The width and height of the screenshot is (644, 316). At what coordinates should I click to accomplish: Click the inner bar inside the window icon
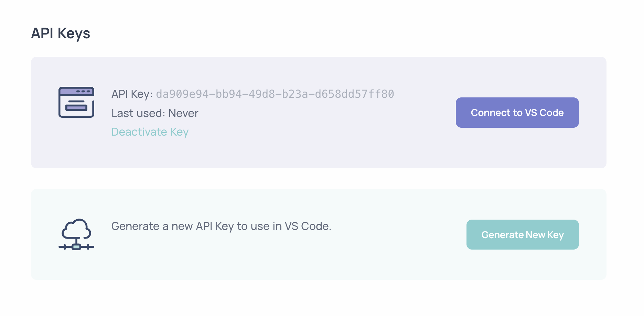[x=76, y=108]
